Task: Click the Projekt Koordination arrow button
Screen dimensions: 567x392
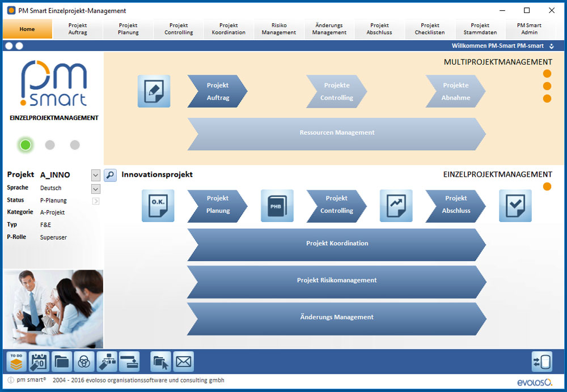Action: [x=337, y=244]
